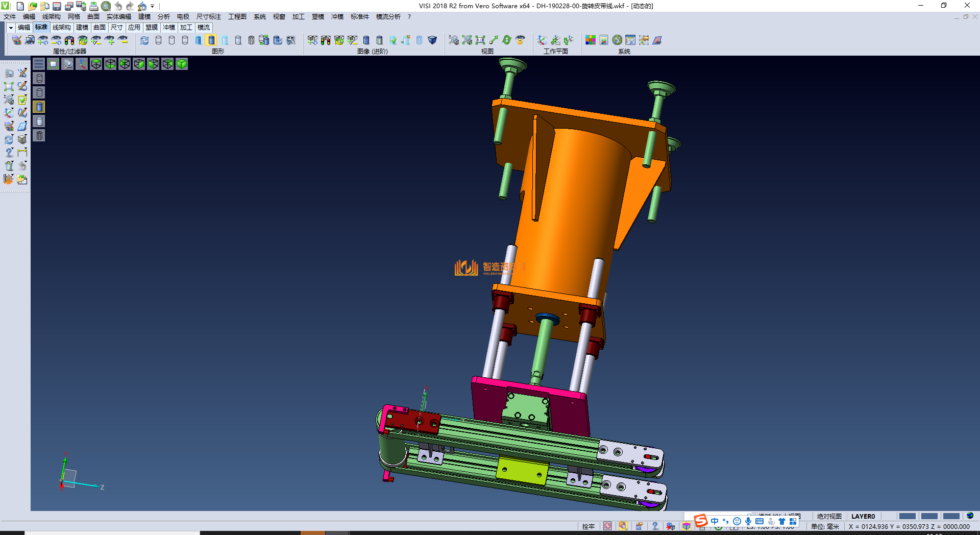Viewport: 980px width, 535px height.
Task: Toggle wireframe cylinder display in 图形 group
Action: tap(159, 40)
